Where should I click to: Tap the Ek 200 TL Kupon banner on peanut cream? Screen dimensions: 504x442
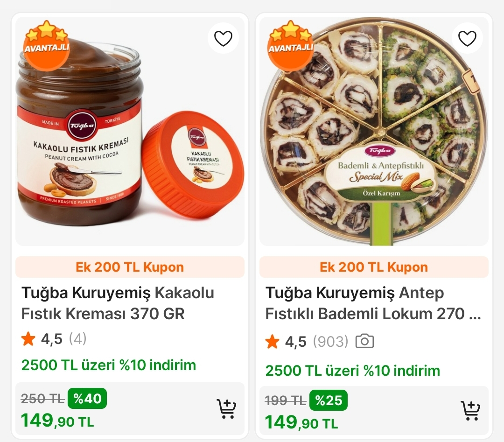(130, 267)
